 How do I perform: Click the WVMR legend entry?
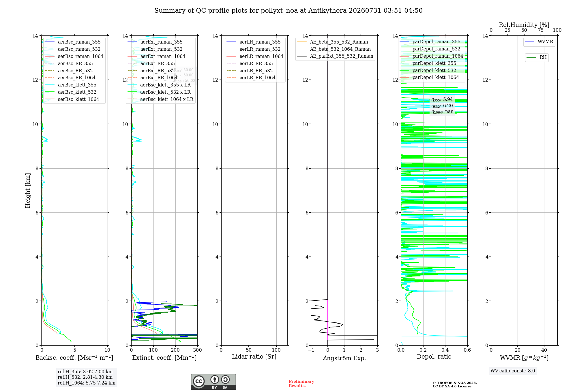tap(539, 42)
